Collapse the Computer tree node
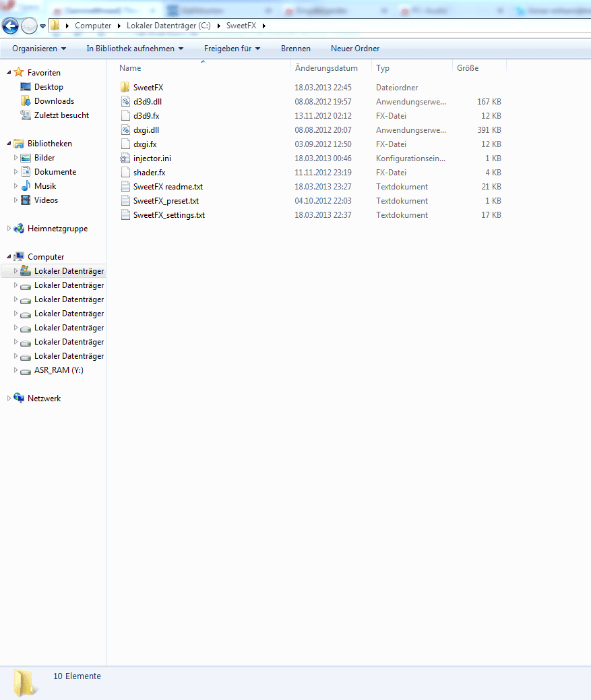 coord(9,257)
